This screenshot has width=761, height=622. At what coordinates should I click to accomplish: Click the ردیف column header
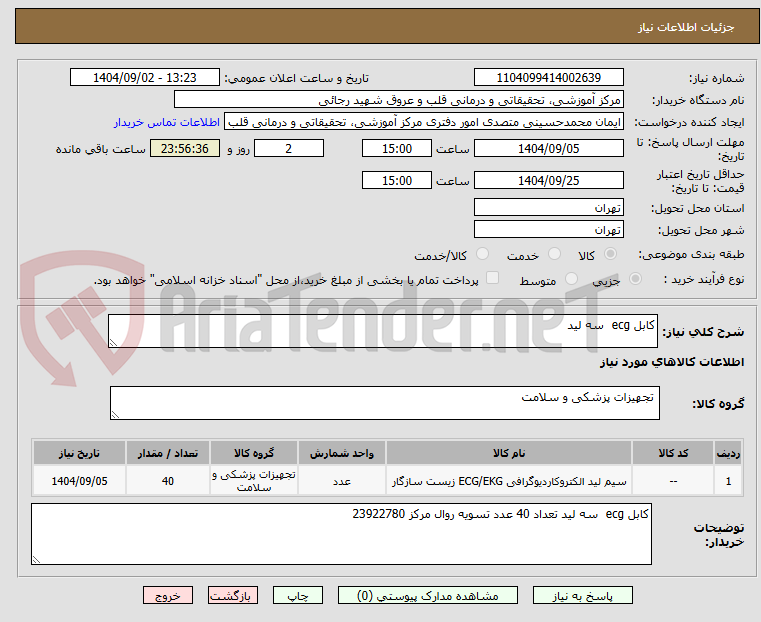728,453
